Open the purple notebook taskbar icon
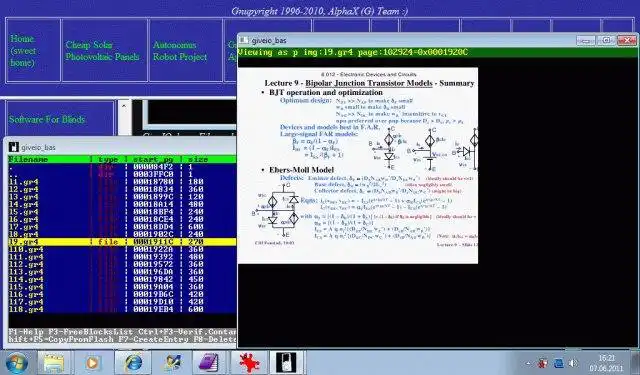The width and height of the screenshot is (640, 375). tap(210, 362)
